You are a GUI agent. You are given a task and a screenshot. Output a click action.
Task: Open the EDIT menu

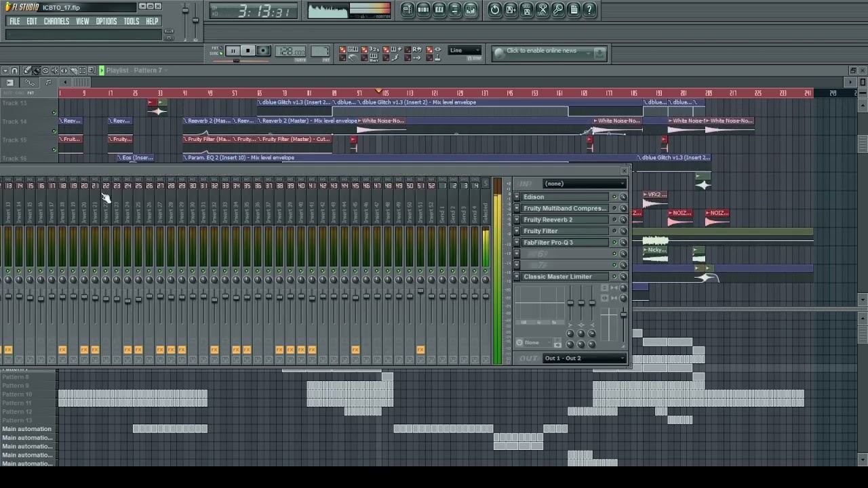click(32, 21)
